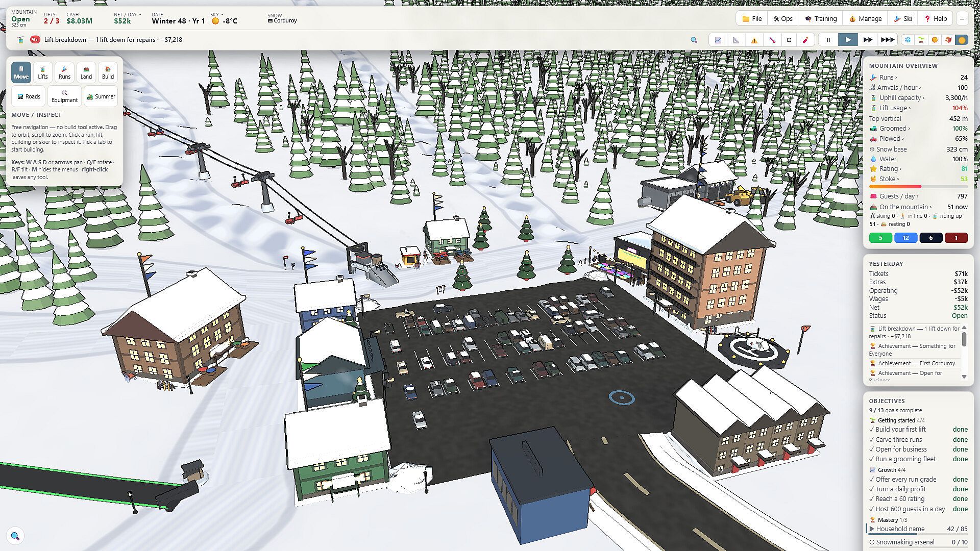Open the Manage menu
Viewport: 980px width, 551px height.
865,18
